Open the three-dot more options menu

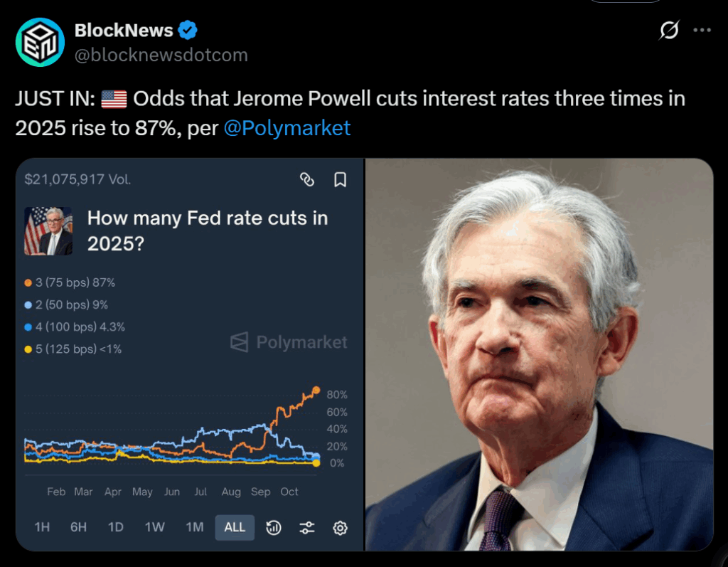click(x=702, y=31)
